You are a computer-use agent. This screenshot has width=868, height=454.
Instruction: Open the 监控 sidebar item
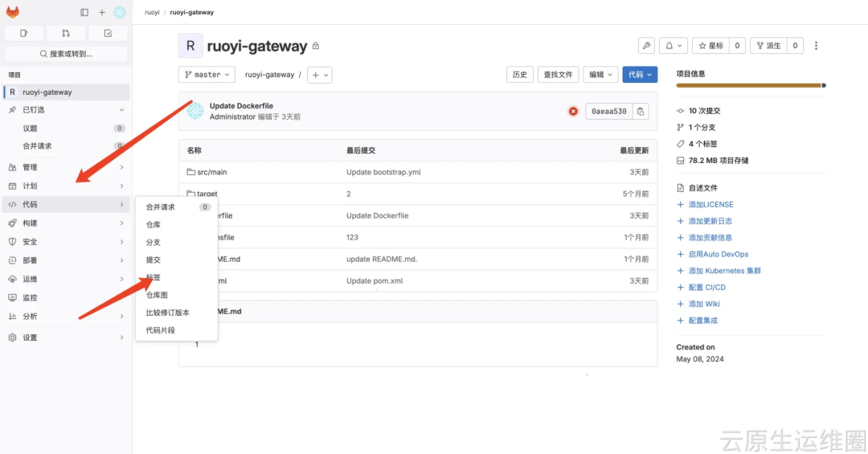[x=67, y=297]
